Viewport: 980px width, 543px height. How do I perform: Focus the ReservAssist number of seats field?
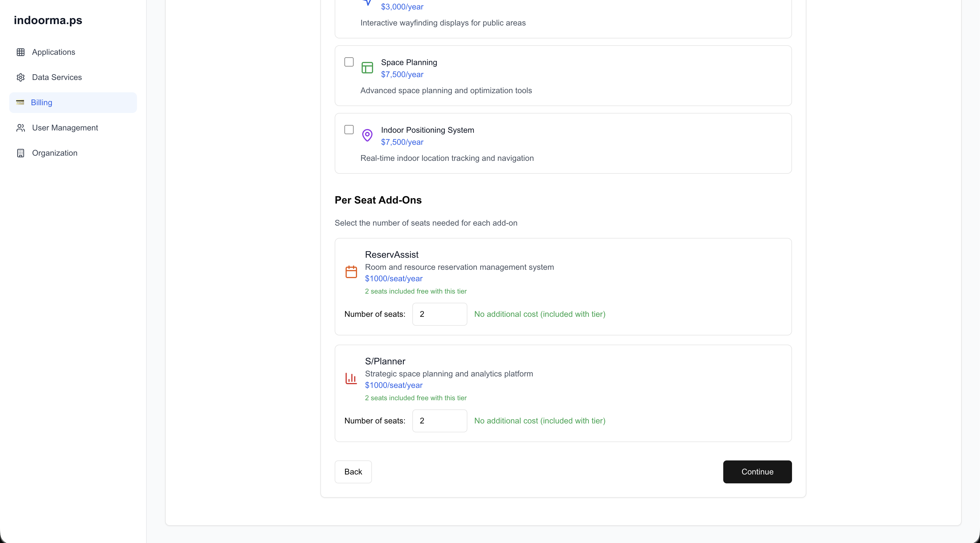click(x=439, y=314)
